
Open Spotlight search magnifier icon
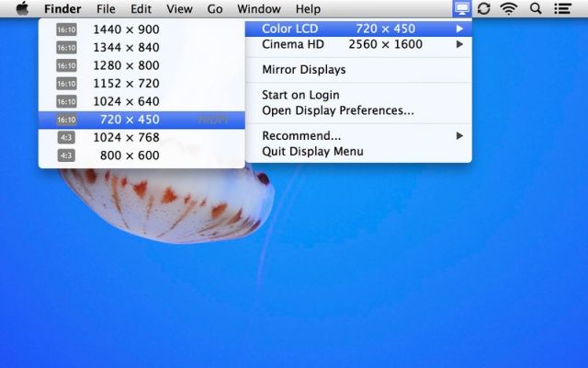[536, 9]
